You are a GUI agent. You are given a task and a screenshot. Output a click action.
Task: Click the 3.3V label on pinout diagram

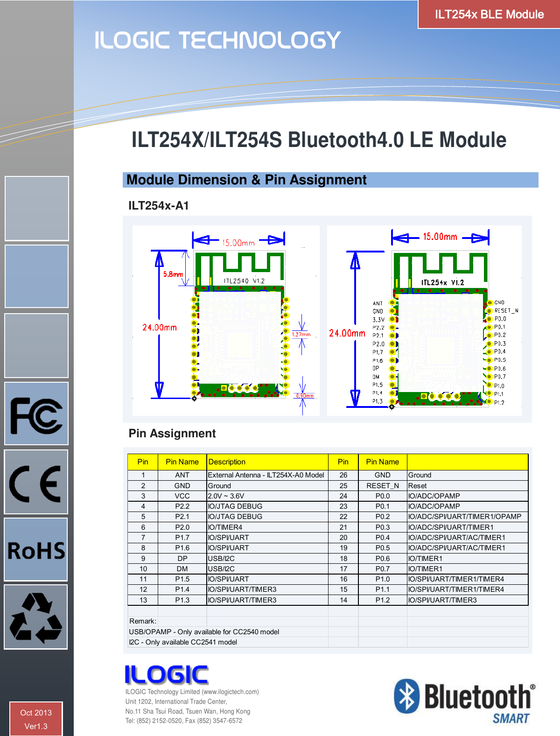point(378,320)
